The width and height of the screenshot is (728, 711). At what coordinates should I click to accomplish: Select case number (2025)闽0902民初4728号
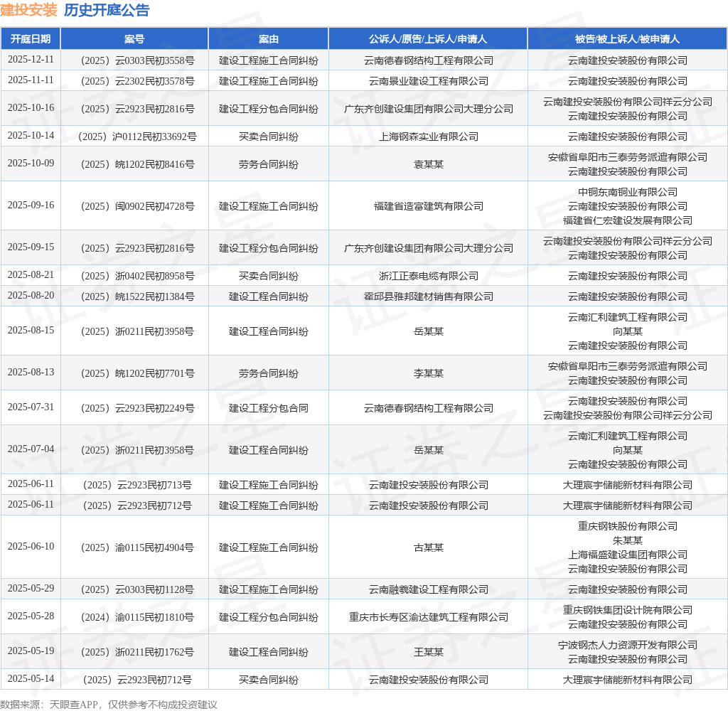pyautogui.click(x=137, y=206)
